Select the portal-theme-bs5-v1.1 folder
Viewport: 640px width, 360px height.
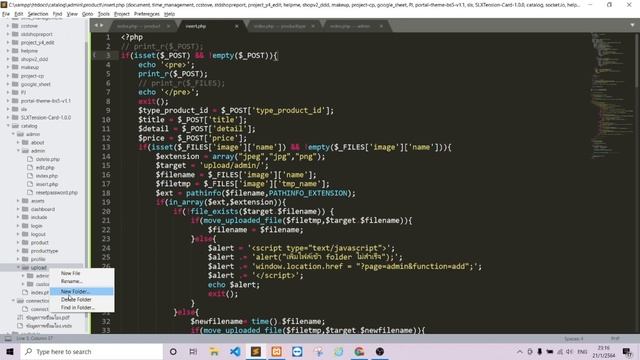point(45,101)
